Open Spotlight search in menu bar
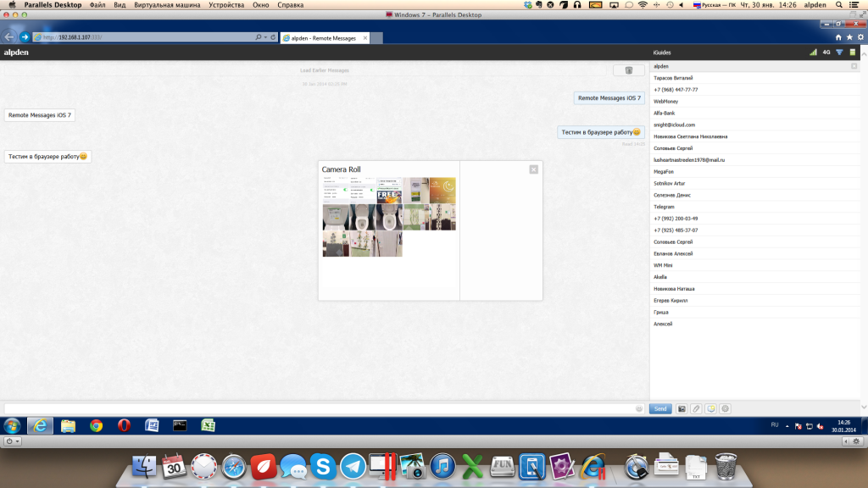This screenshot has height=488, width=868. (x=838, y=5)
